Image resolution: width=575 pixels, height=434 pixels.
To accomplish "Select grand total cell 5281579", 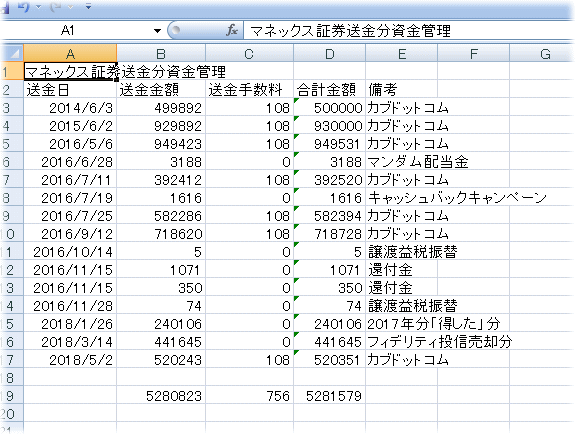I will point(329,395).
